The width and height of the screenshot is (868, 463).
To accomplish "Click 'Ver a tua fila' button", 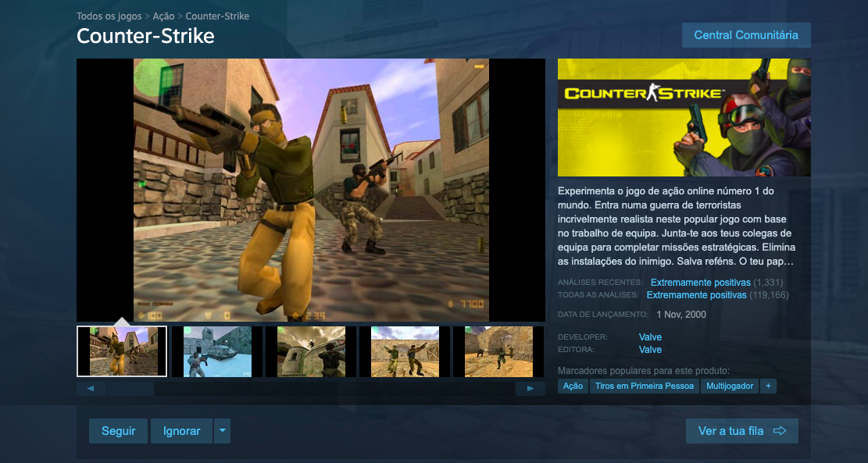I will [741, 431].
